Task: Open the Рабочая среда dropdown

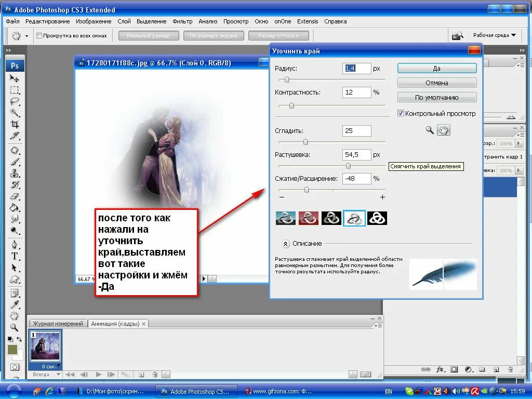Action: click(495, 35)
